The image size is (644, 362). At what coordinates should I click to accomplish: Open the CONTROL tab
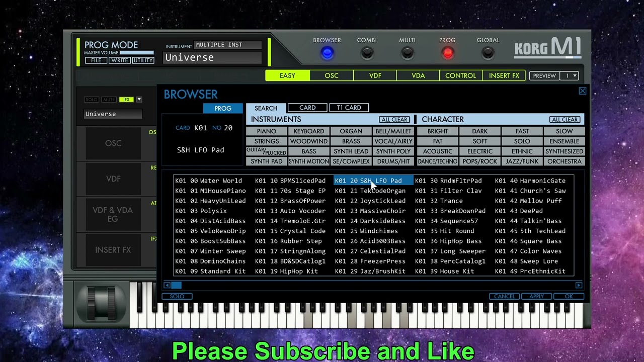pyautogui.click(x=460, y=75)
